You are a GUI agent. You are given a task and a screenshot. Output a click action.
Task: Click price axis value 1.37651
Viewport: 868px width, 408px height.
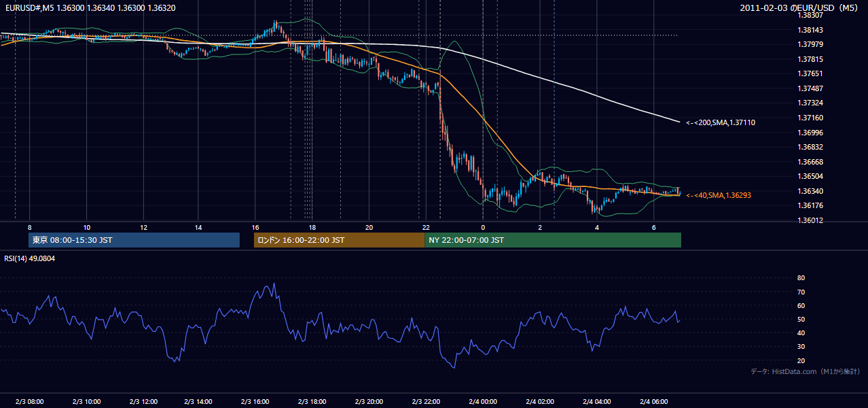pos(810,74)
